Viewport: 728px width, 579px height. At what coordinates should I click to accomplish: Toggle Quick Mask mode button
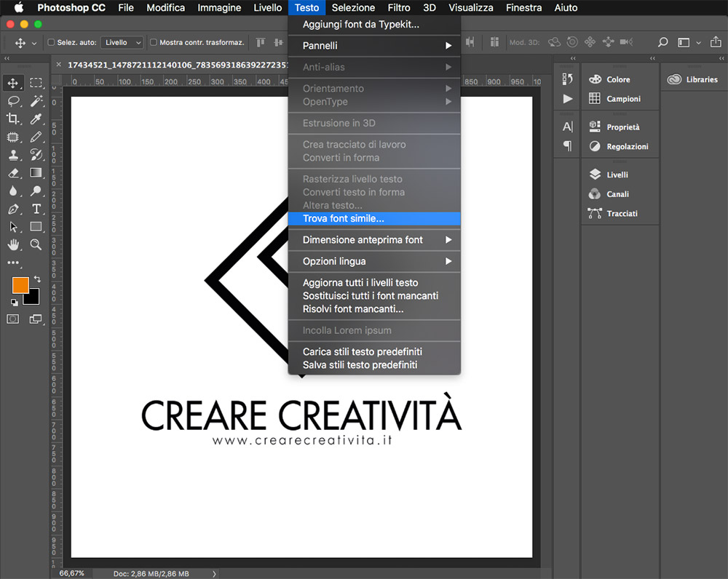[13, 319]
